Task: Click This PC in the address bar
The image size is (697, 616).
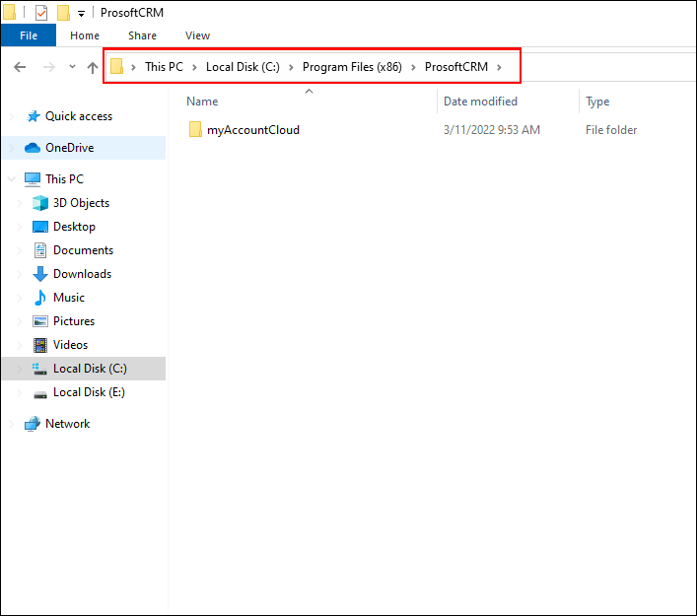Action: click(x=164, y=67)
